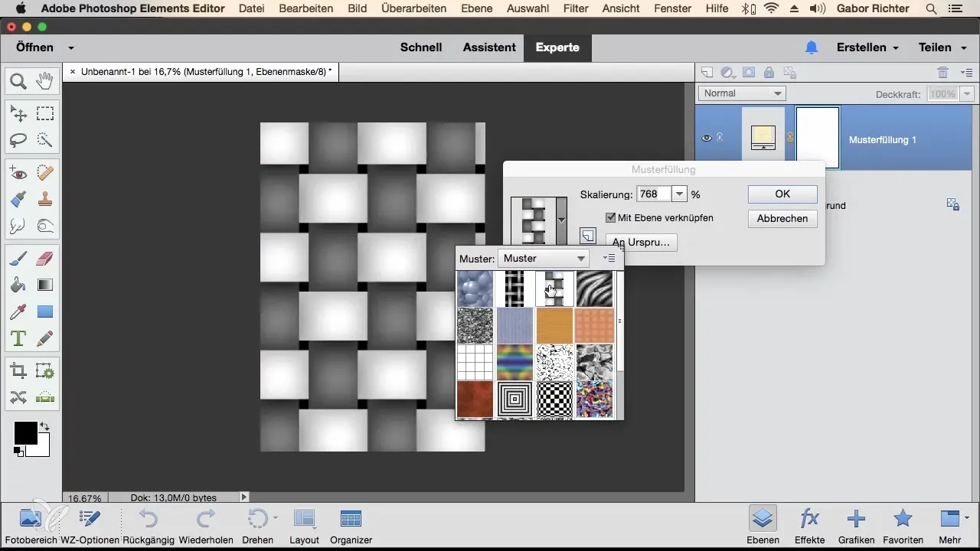
Task: Select the Type tool
Action: [18, 337]
